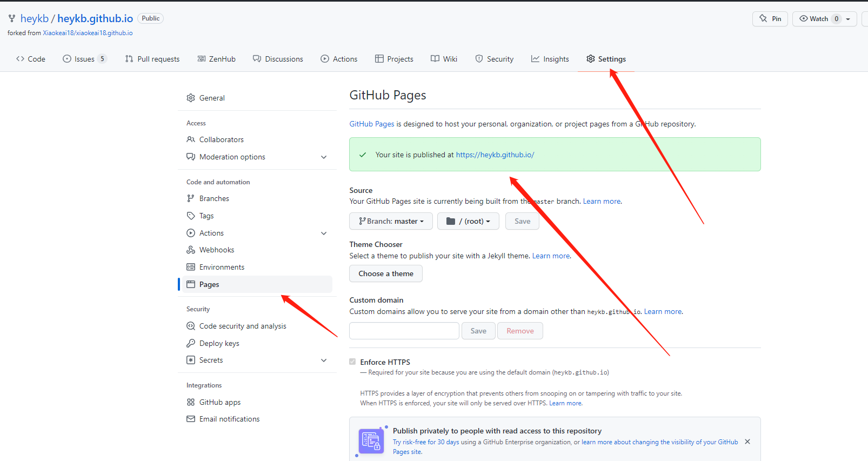Viewport: 868px width, 461px height.
Task: Click the GitHub Pages documentation link
Action: [372, 124]
